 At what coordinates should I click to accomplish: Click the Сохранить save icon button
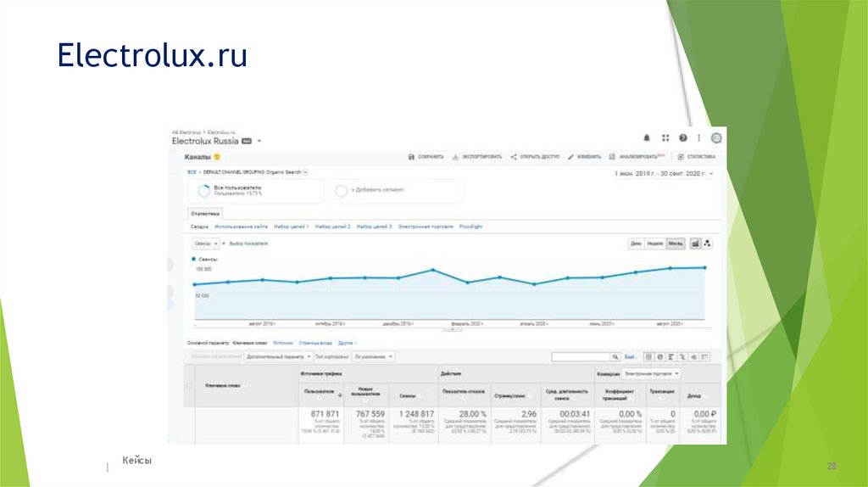(x=426, y=157)
